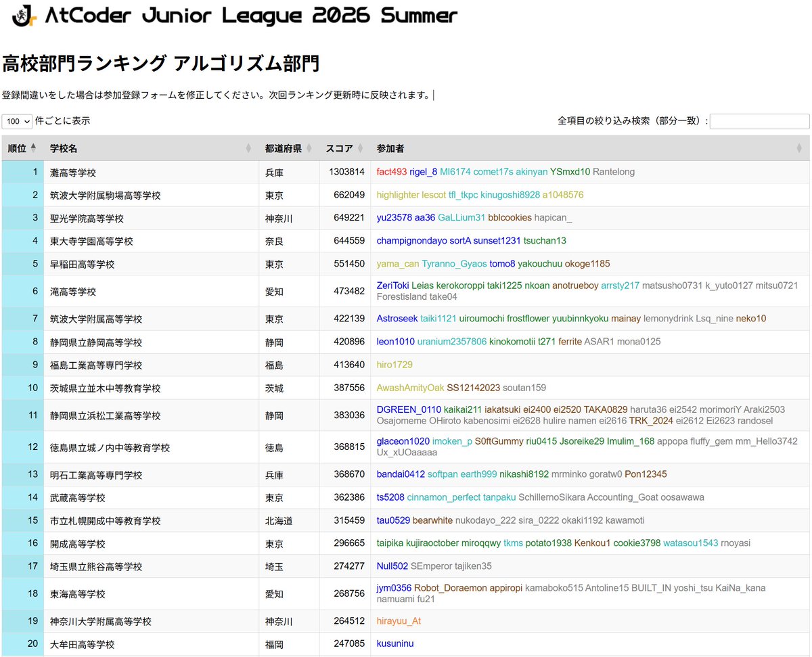
Task: Open participant link hiro1729
Action: (x=394, y=365)
